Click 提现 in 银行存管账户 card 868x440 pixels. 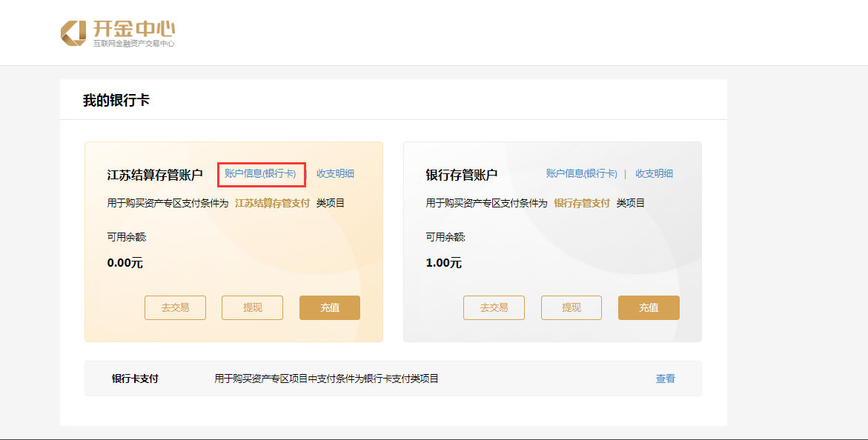click(572, 307)
